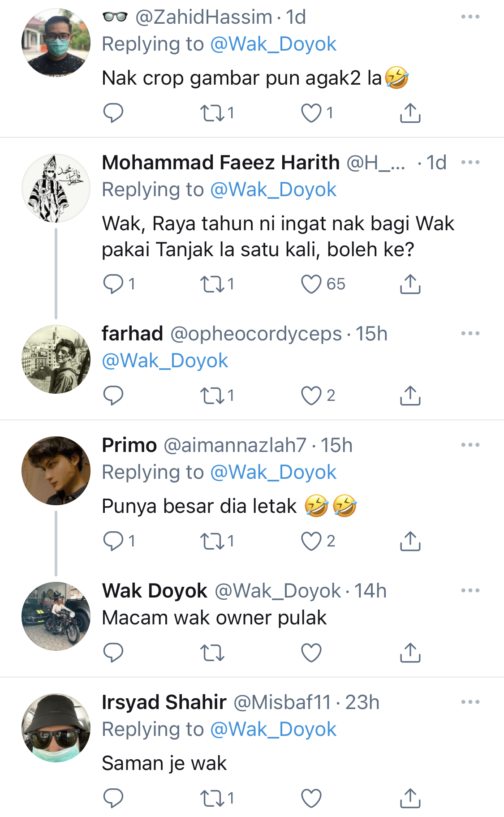Open Primo's profile picture
This screenshot has height=817, width=504.
[56, 471]
